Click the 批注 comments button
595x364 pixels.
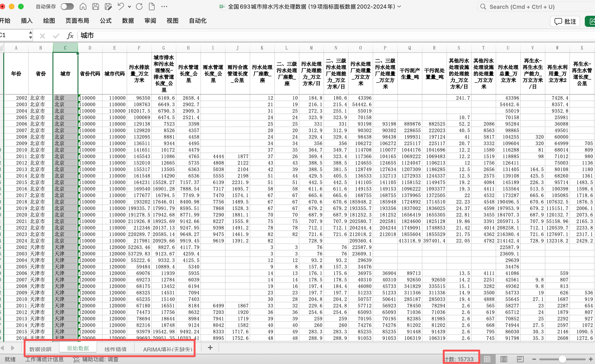pyautogui.click(x=565, y=22)
